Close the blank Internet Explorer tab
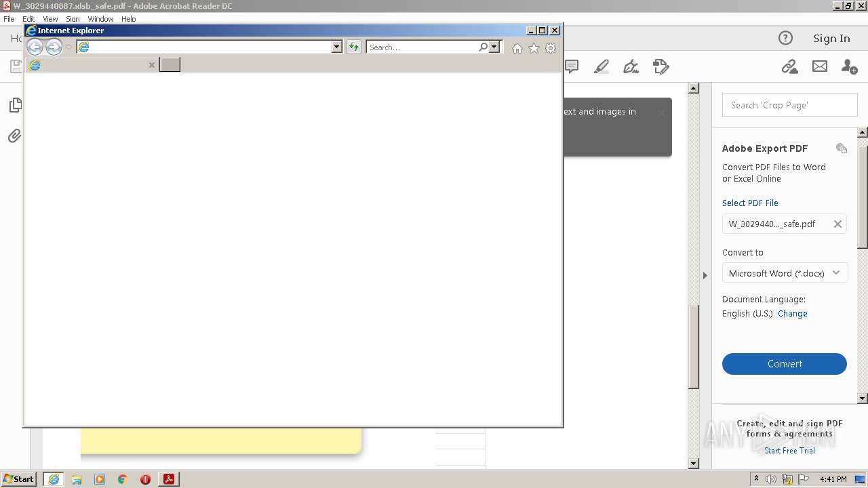 click(152, 65)
